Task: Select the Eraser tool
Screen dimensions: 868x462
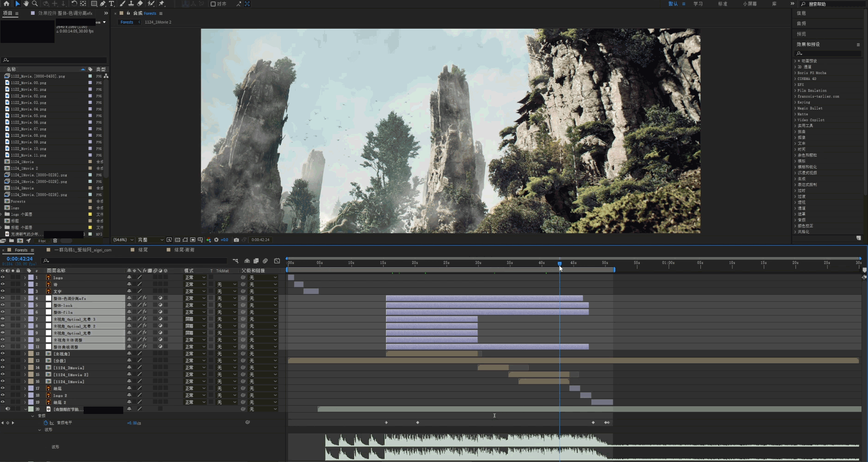Action: tap(140, 4)
